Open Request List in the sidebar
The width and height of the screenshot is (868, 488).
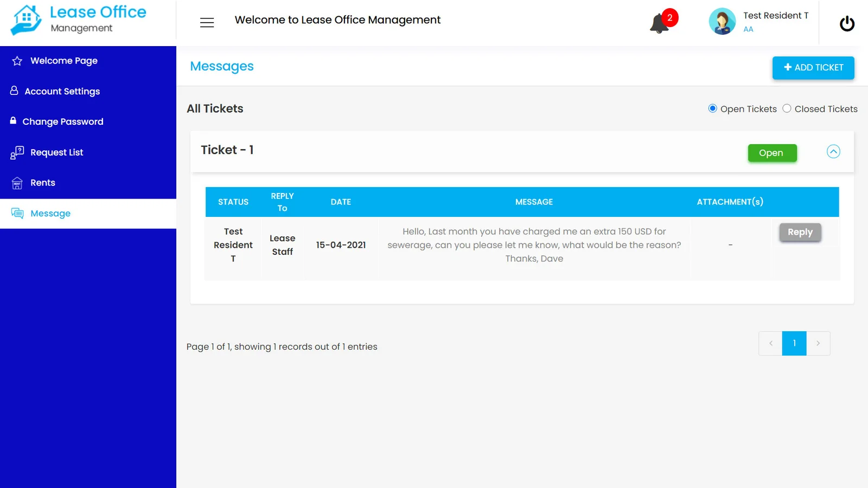[x=88, y=152]
